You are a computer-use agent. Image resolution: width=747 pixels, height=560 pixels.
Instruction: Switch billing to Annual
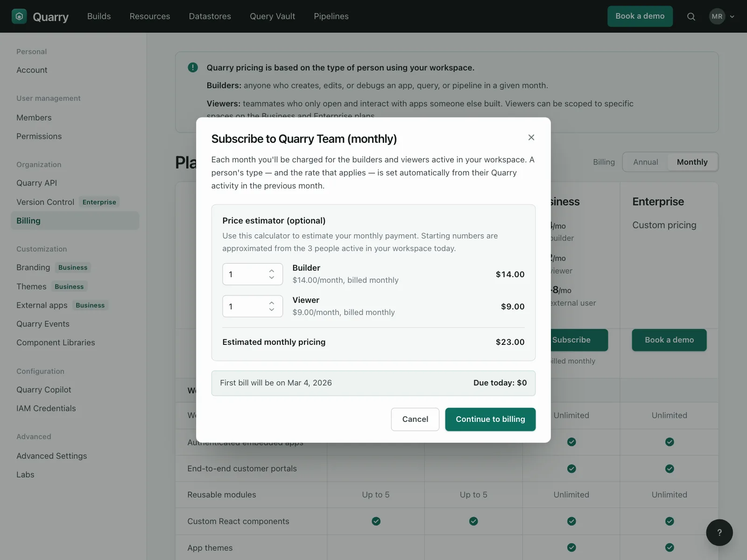[x=646, y=162]
